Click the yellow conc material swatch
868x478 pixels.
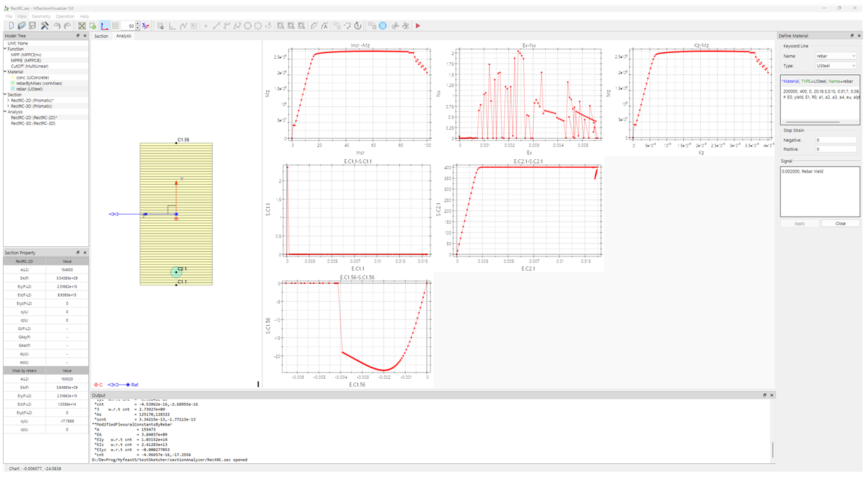point(13,77)
